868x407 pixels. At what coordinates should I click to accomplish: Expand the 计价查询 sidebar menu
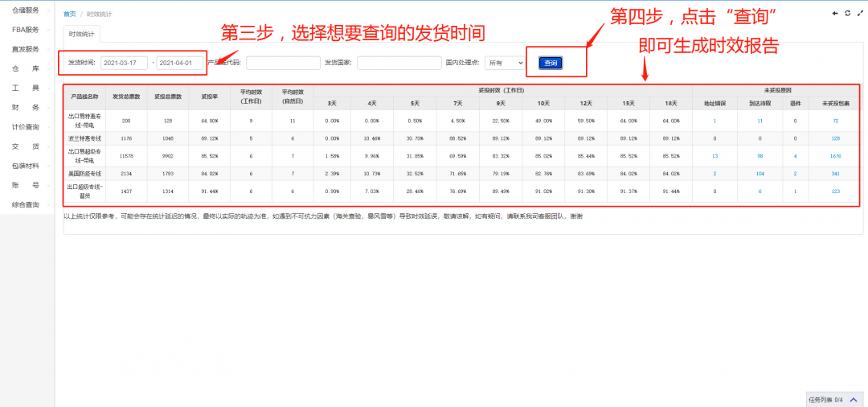click(27, 127)
